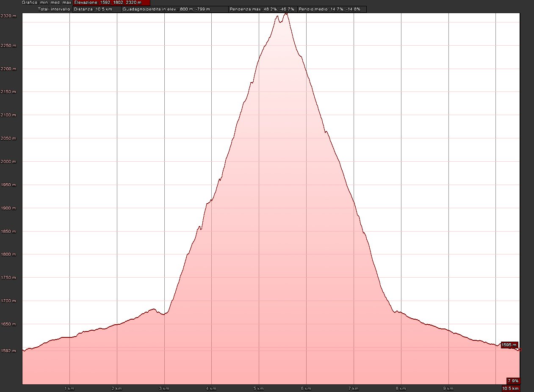This screenshot has height=392, width=534.
Task: Click the 10.5 km cursor distance tag
Action: coord(510,389)
